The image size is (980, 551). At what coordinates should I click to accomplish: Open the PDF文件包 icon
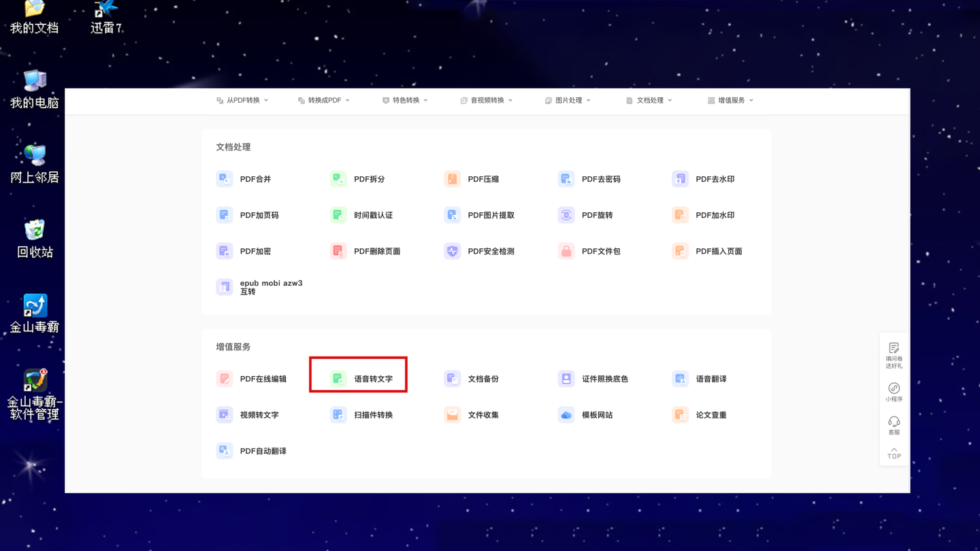click(566, 251)
